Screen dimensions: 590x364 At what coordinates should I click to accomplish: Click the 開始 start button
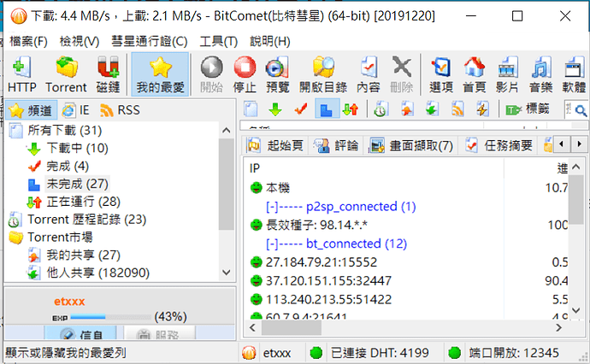pyautogui.click(x=211, y=74)
